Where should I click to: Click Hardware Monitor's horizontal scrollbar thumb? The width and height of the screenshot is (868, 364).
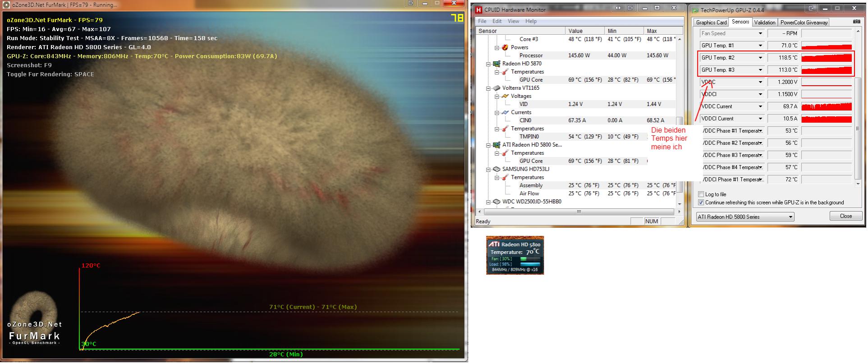[579, 212]
